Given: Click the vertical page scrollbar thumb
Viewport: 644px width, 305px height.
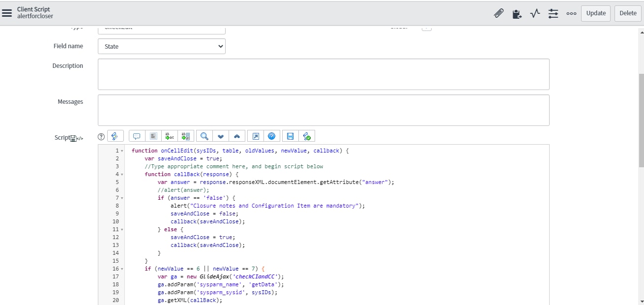Looking at the screenshot, I should [641, 121].
